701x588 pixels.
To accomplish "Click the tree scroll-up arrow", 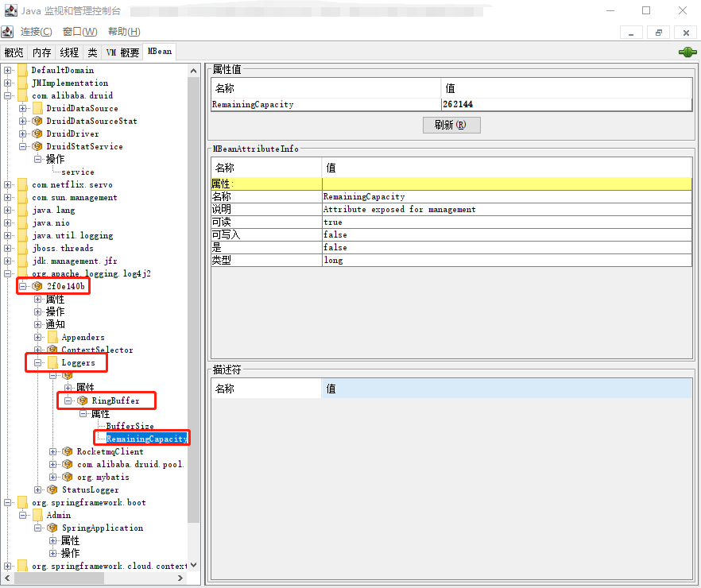I will click(193, 71).
